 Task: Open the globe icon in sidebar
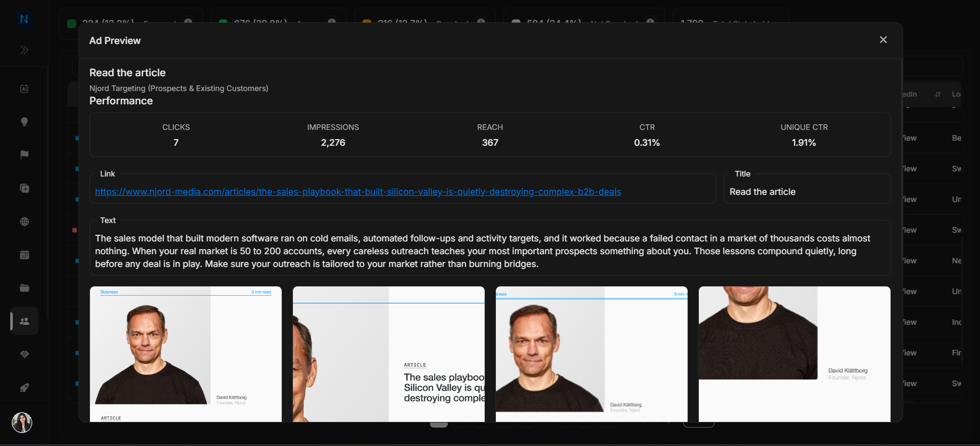point(24,221)
